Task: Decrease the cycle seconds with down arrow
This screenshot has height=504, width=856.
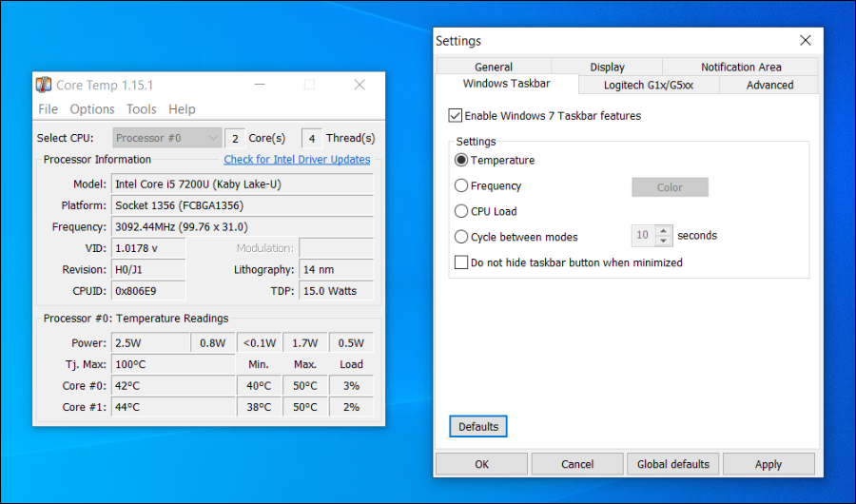Action: (x=663, y=241)
